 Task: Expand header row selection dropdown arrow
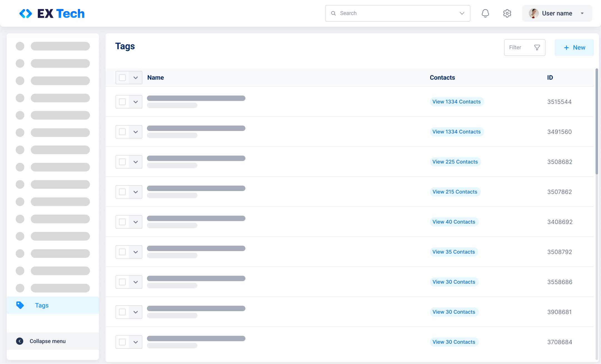[136, 78]
